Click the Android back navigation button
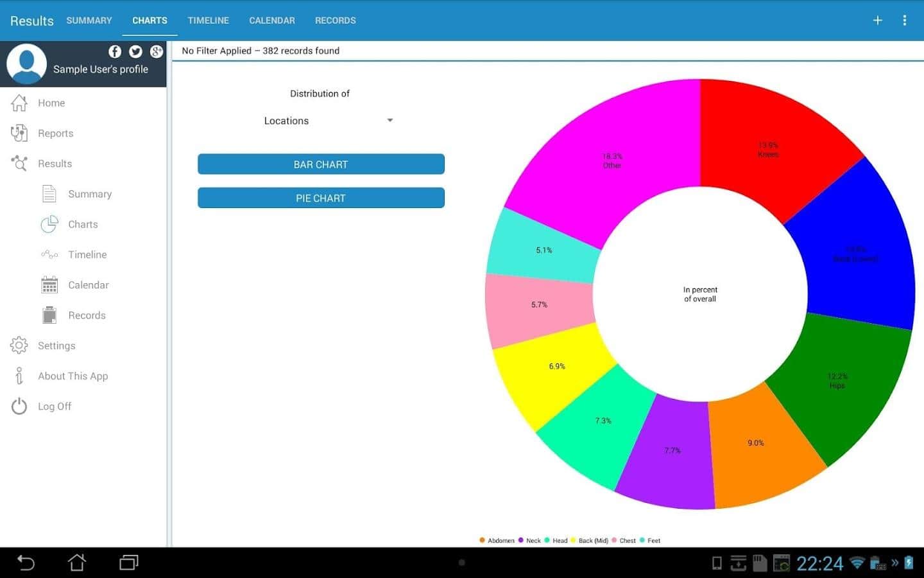The image size is (924, 578). 26,563
